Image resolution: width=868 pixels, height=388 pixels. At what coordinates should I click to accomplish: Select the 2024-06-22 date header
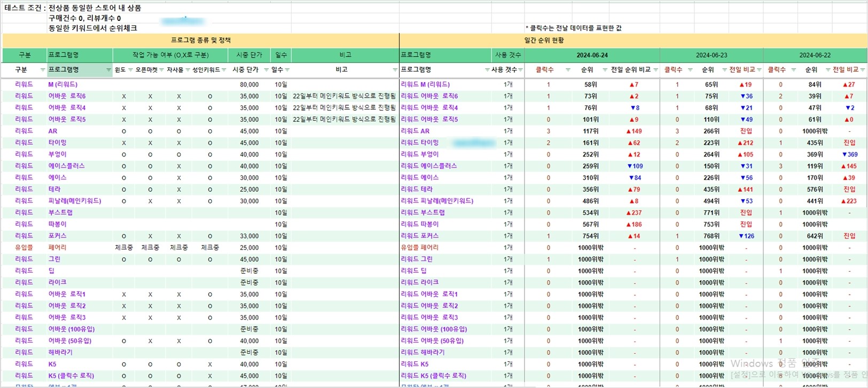(815, 56)
